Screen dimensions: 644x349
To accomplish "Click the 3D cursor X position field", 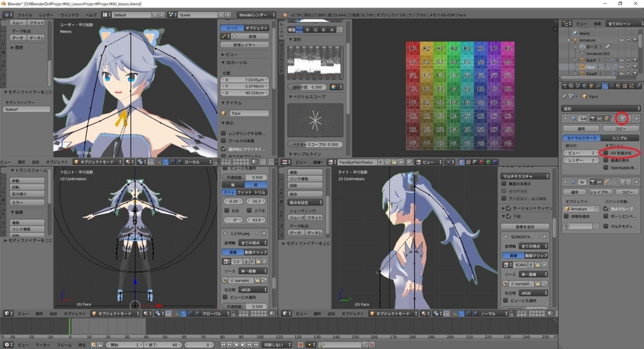I will pos(245,80).
